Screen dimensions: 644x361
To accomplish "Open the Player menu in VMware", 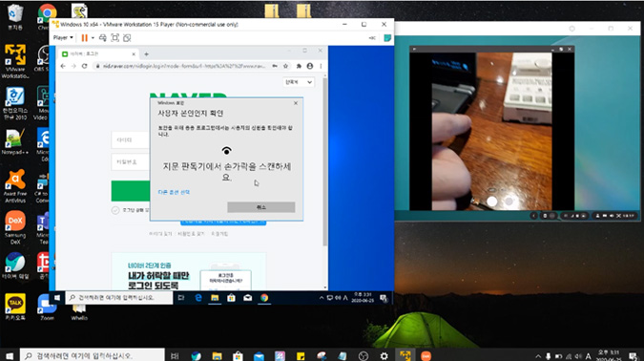I will [x=63, y=38].
